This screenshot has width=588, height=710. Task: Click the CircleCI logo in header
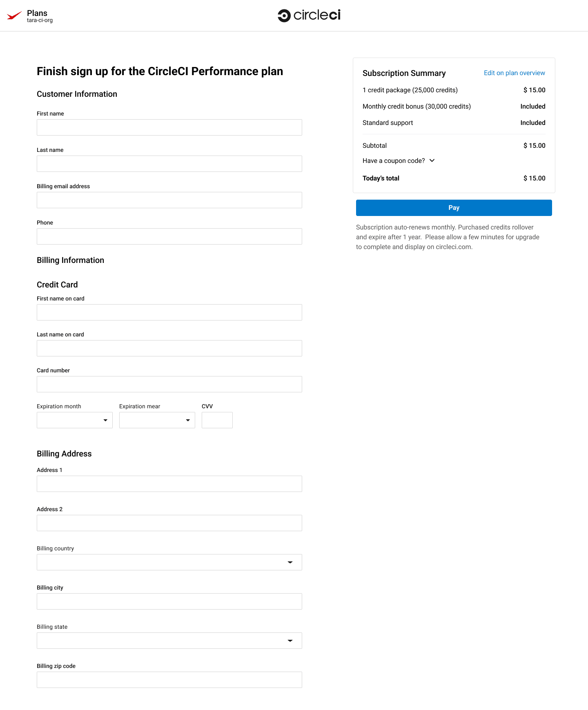pos(309,16)
